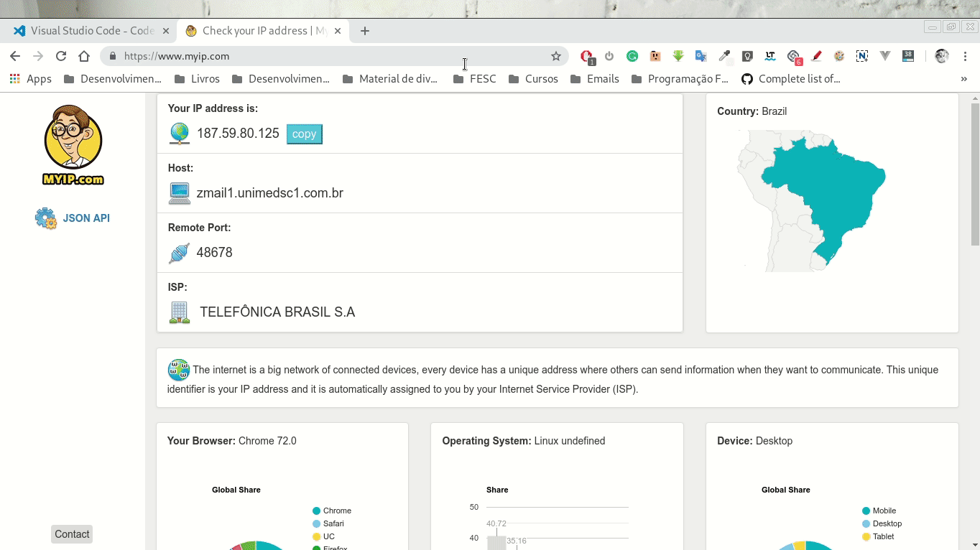Expand the hidden bookmarks chevron
The image size is (980, 550).
[963, 79]
